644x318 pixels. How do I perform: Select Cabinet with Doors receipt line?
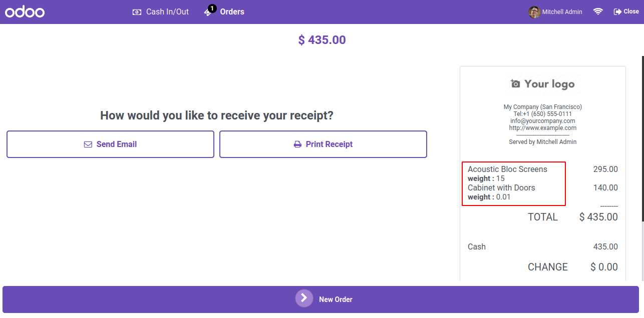click(x=543, y=192)
